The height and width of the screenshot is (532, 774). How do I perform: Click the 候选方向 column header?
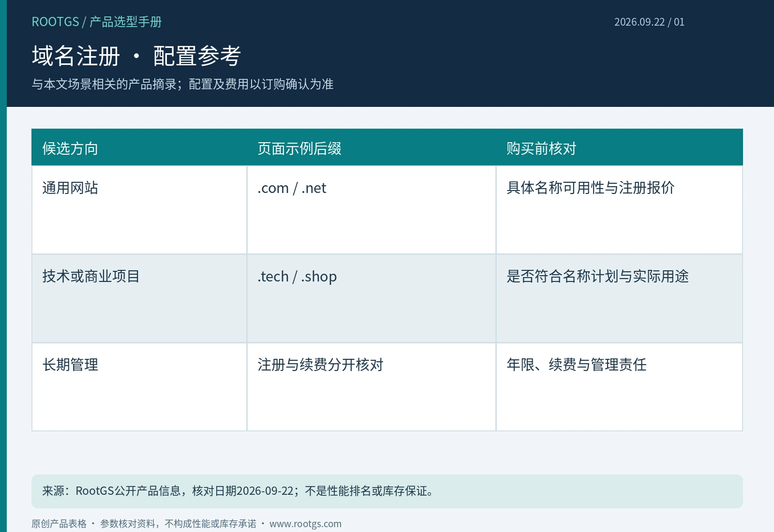point(139,148)
